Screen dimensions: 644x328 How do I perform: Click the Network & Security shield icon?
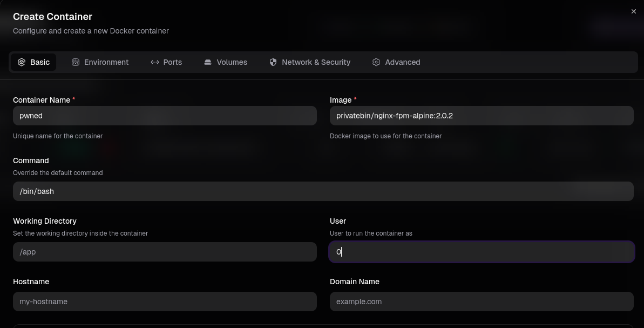click(x=273, y=62)
